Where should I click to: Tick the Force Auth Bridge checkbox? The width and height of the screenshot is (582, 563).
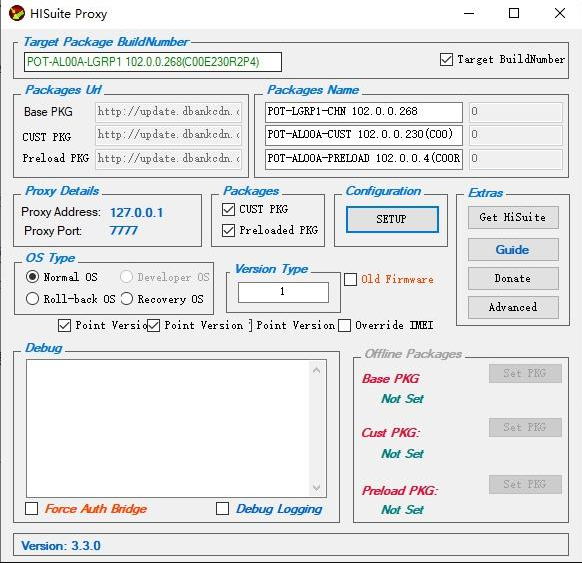pyautogui.click(x=32, y=508)
